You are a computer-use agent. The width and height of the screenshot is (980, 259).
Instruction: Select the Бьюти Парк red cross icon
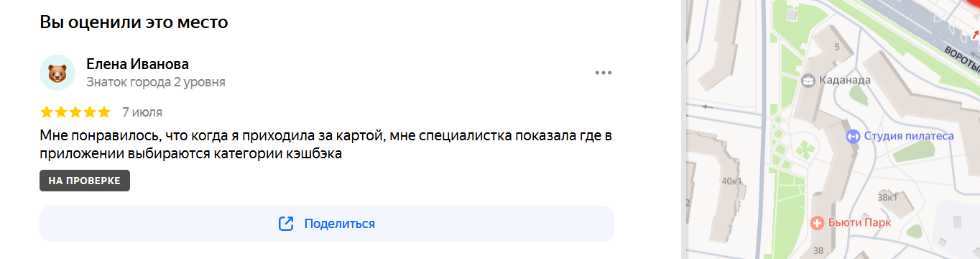click(x=816, y=223)
